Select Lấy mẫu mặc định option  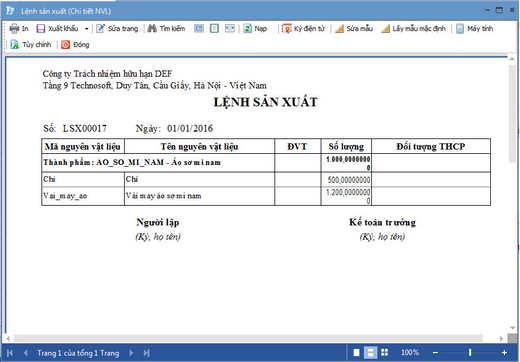[x=414, y=29]
